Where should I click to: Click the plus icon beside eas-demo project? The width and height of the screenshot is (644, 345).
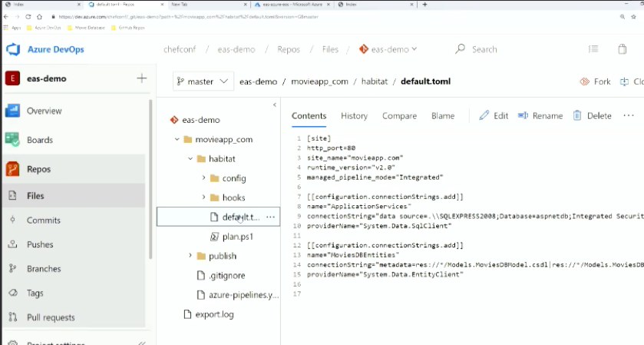[x=142, y=78]
